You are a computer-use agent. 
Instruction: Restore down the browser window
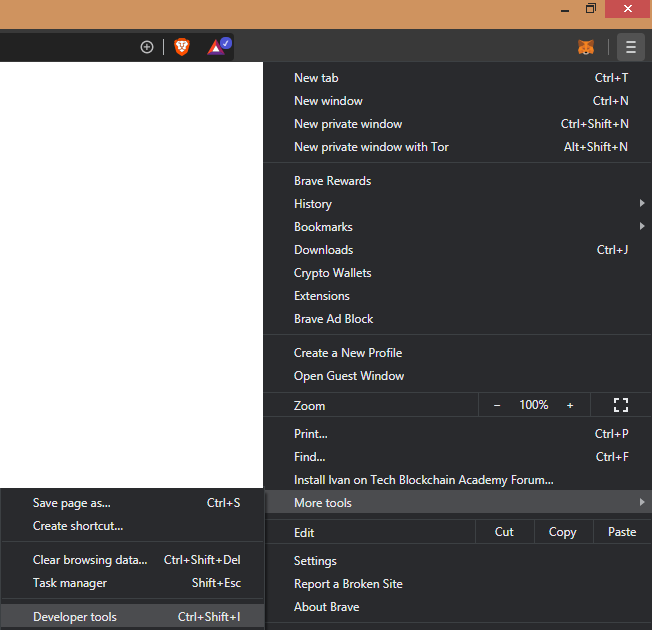590,9
